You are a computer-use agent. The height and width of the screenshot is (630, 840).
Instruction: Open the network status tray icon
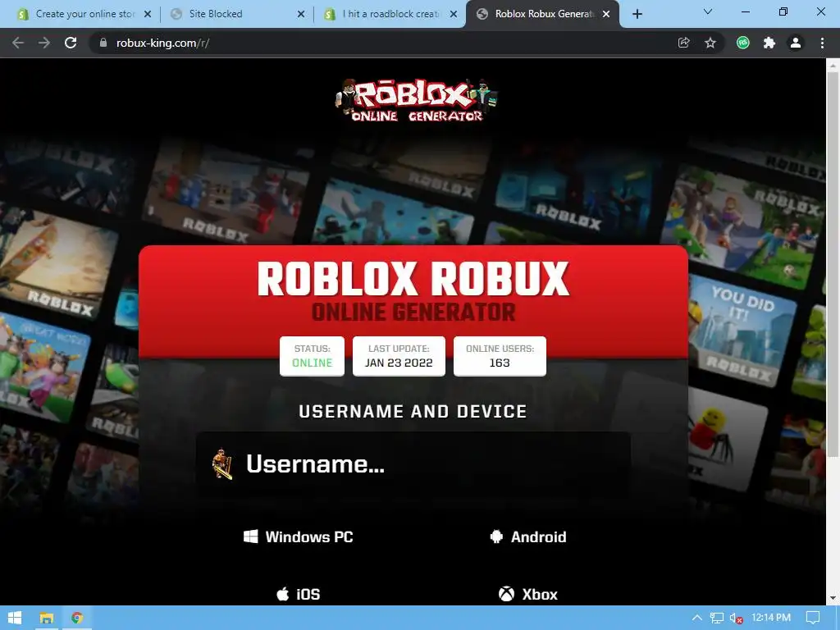(x=716, y=618)
